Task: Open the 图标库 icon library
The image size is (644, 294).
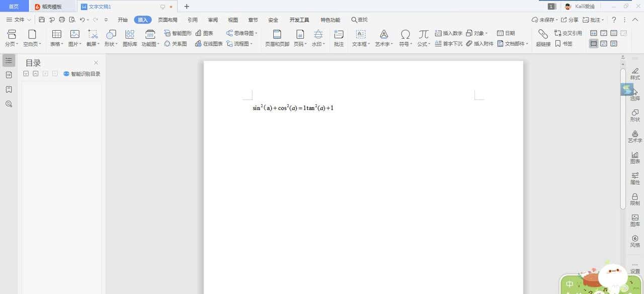Action: pyautogui.click(x=129, y=35)
